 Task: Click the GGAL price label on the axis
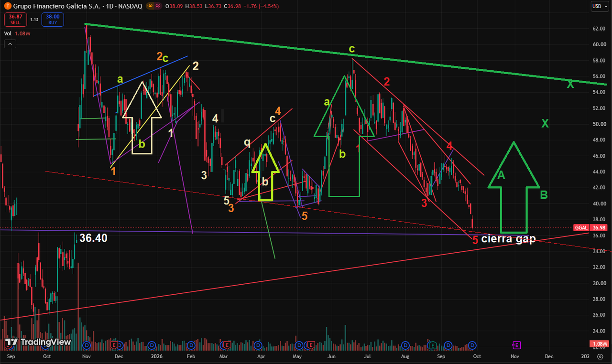pos(581,228)
